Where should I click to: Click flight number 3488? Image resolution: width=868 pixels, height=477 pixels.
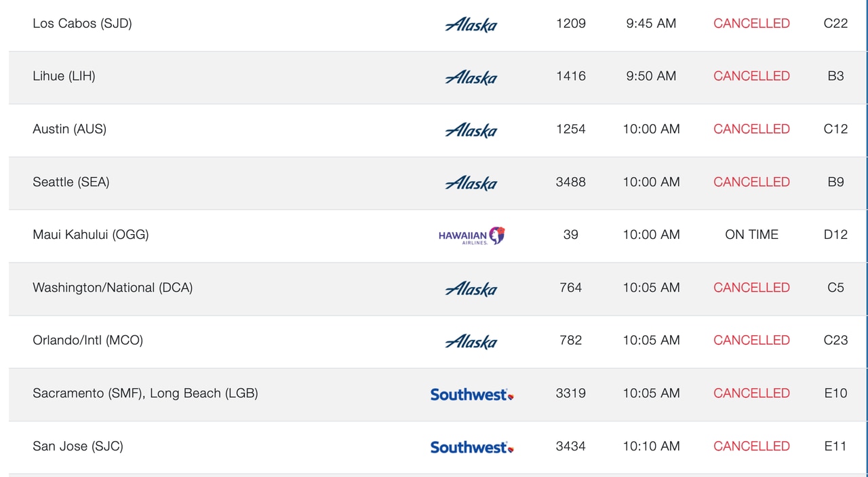point(570,182)
